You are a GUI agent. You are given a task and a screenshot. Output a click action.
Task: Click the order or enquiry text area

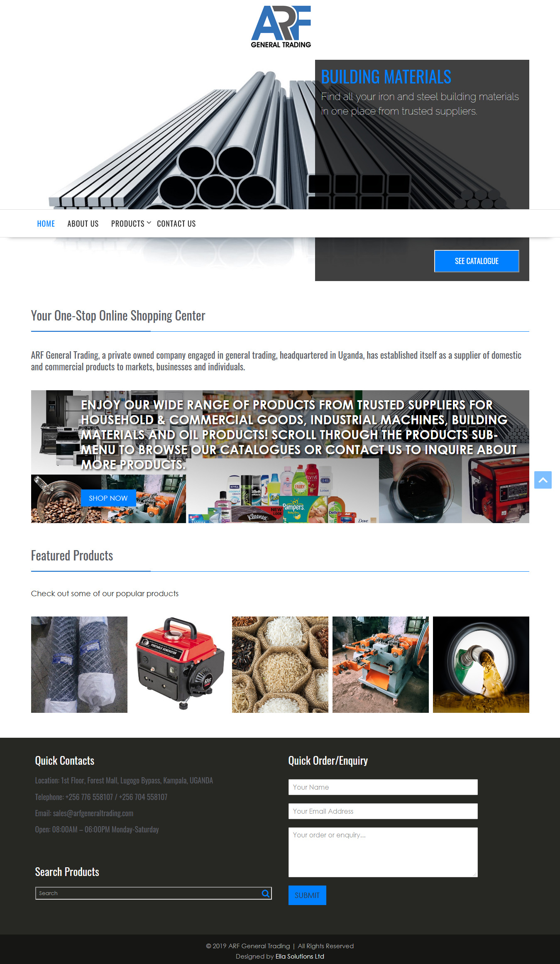click(383, 852)
